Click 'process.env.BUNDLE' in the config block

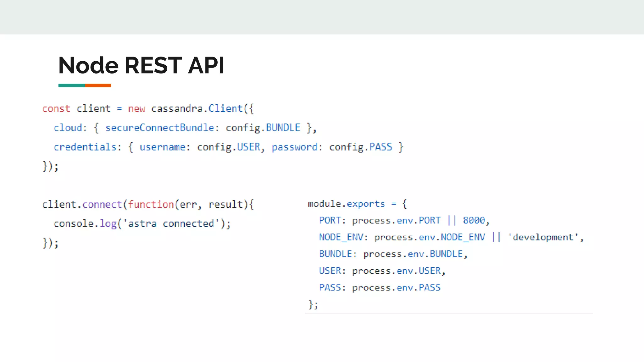(x=413, y=254)
